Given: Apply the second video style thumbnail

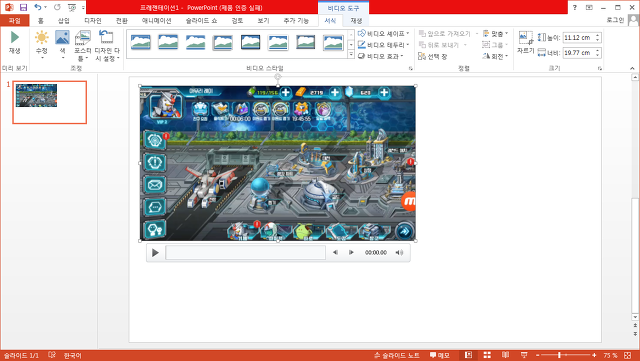Looking at the screenshot, I should point(168,42).
